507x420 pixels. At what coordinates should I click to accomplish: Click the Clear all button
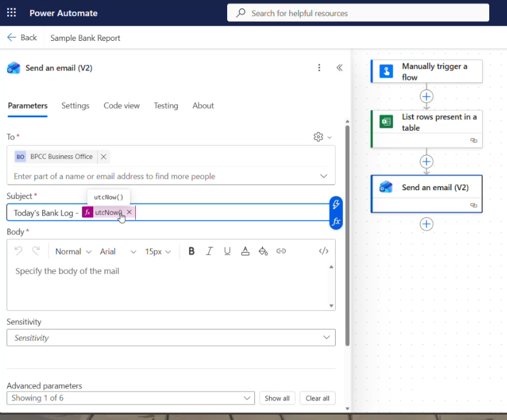click(x=317, y=398)
